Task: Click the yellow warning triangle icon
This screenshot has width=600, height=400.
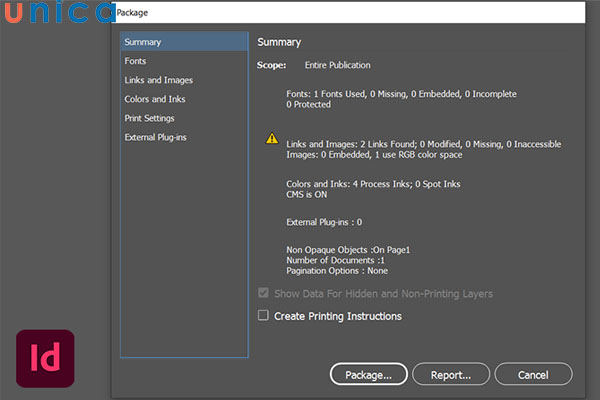Action: 272,138
